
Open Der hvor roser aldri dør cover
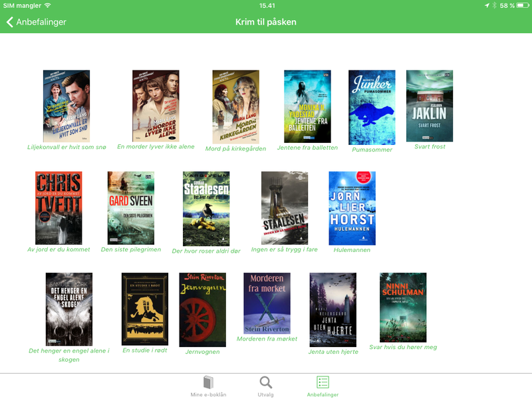pyautogui.click(x=206, y=208)
